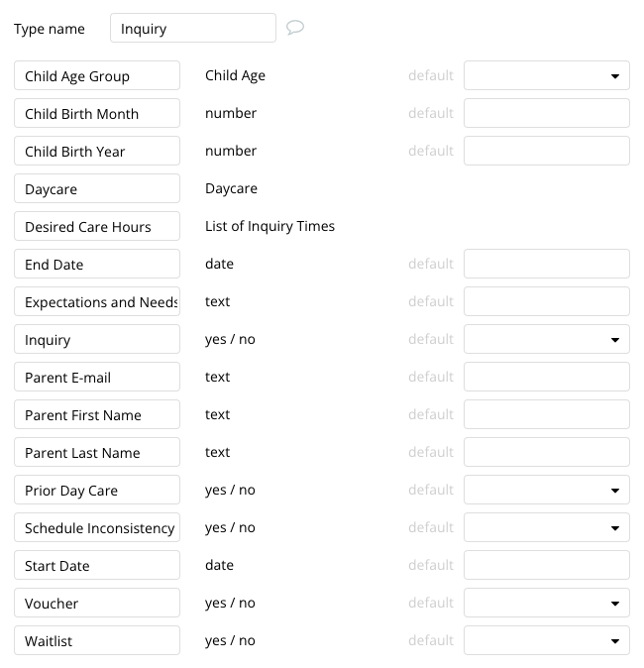
Task: Click the Type name Inquiry field
Action: [193, 28]
